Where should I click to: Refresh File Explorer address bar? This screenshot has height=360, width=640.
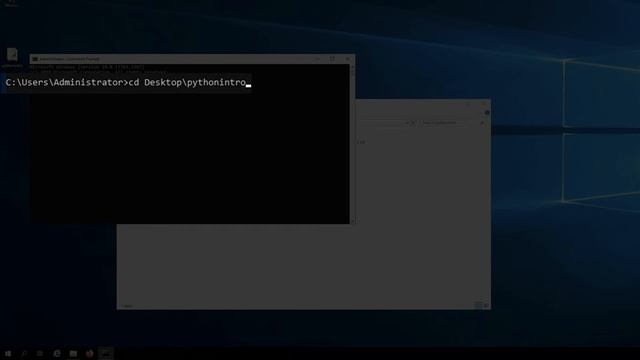coord(412,122)
